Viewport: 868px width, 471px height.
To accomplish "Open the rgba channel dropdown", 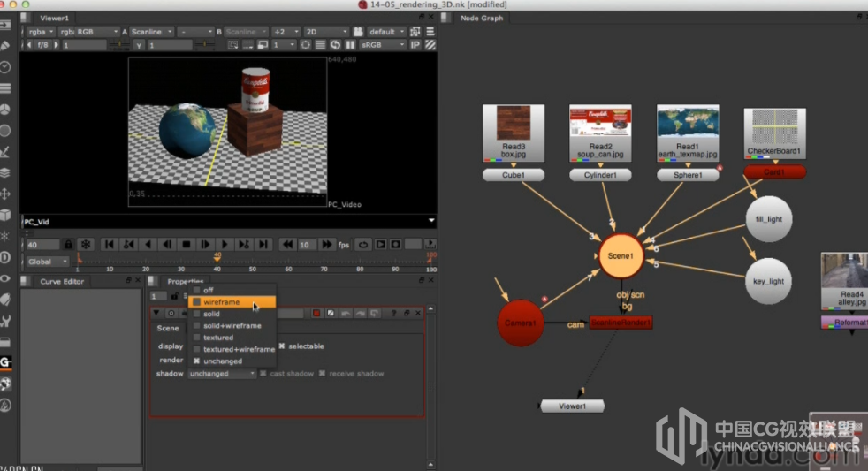I will tap(41, 32).
